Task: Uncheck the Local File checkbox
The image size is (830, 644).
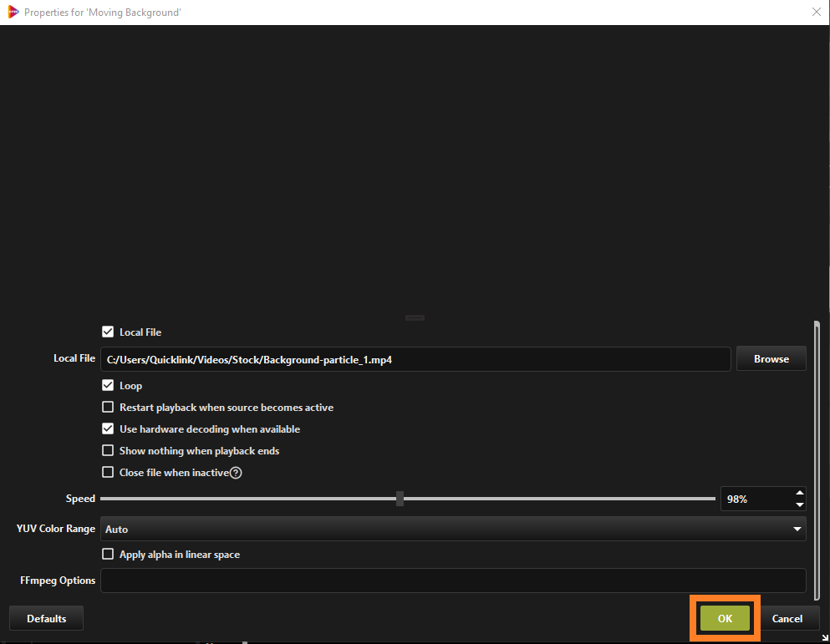Action: (x=108, y=332)
